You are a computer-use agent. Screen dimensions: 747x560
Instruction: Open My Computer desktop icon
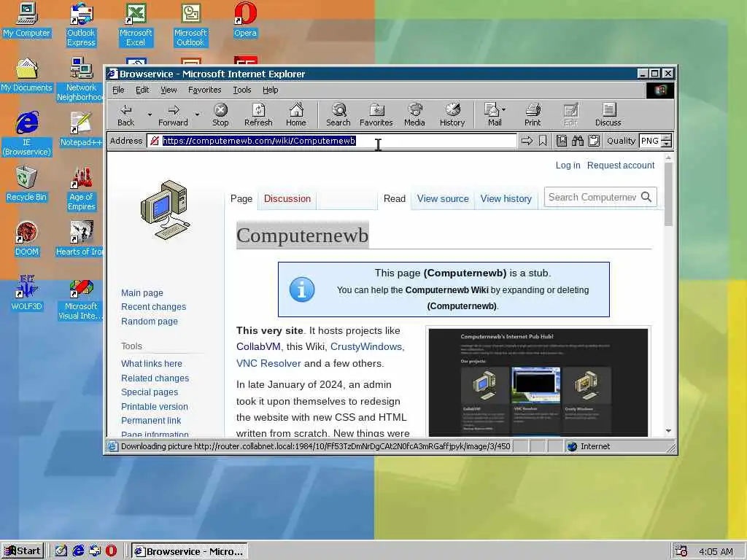coord(26,20)
